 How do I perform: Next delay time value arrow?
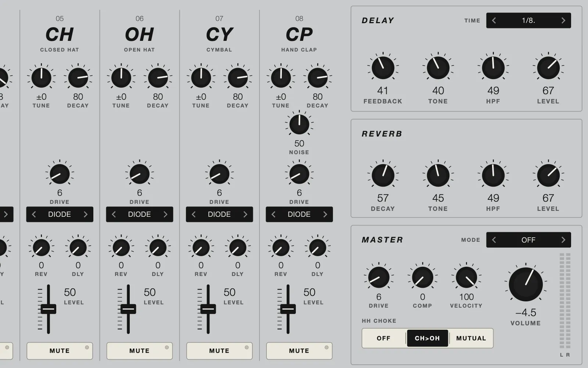(x=563, y=21)
